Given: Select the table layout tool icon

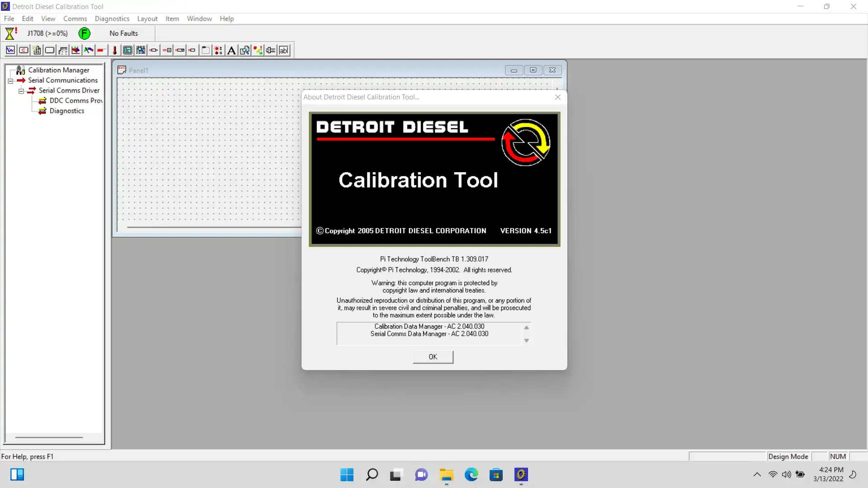Looking at the screenshot, I should click(x=63, y=50).
